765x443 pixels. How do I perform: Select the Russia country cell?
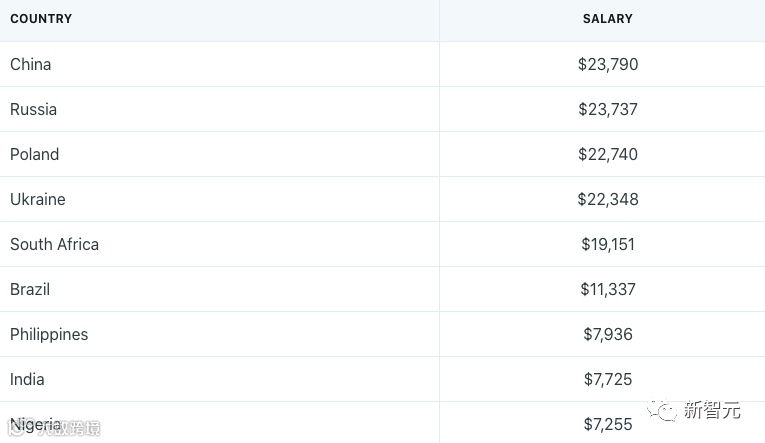pos(34,109)
